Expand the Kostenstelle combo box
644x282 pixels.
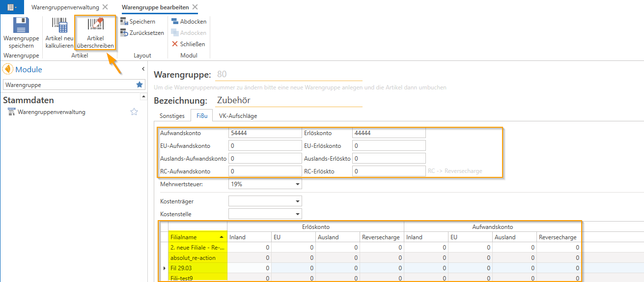point(297,214)
